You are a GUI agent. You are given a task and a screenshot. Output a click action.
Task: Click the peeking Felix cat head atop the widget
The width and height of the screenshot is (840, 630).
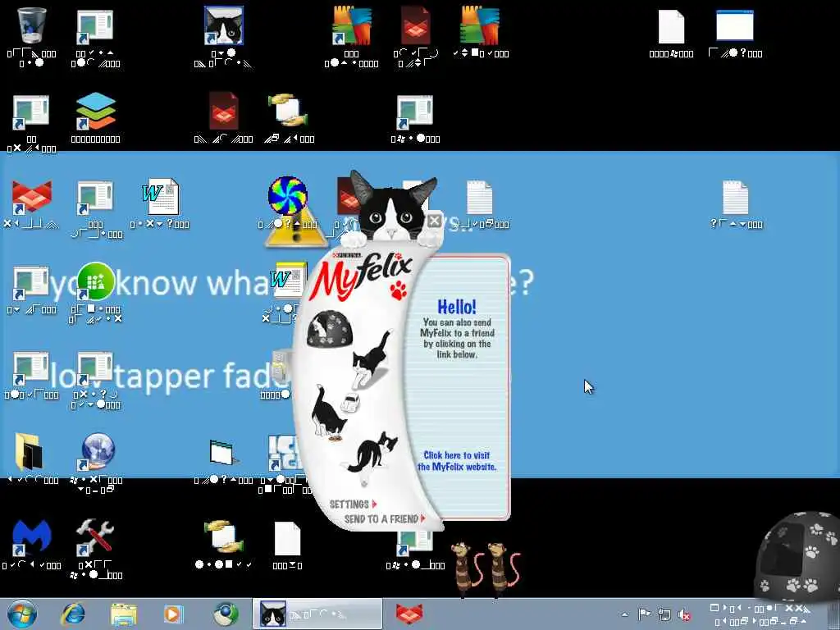point(392,208)
